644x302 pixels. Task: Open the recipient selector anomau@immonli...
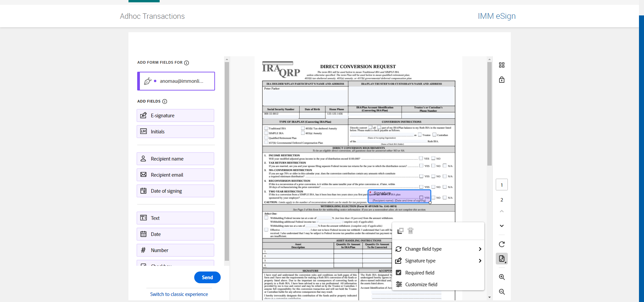pyautogui.click(x=176, y=81)
